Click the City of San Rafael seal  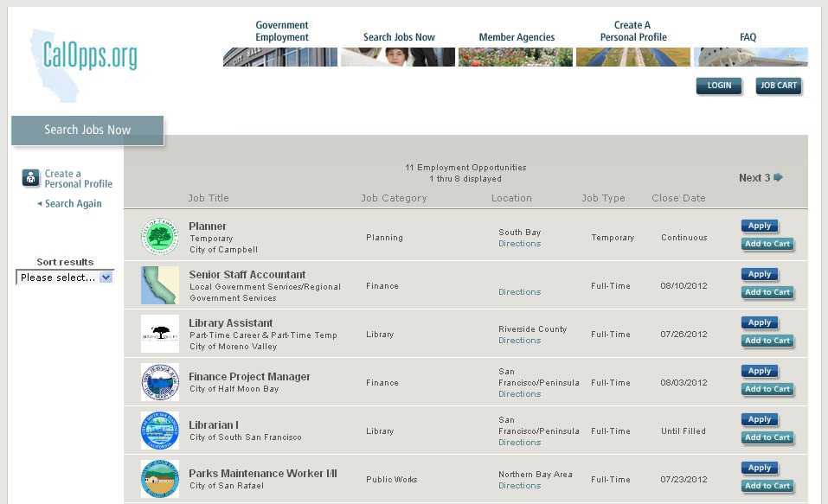click(x=160, y=479)
